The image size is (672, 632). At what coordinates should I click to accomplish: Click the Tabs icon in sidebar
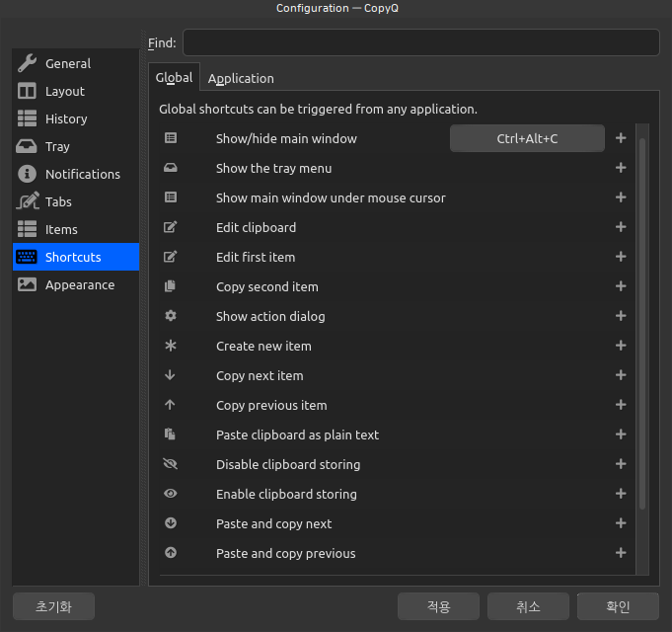(x=27, y=201)
